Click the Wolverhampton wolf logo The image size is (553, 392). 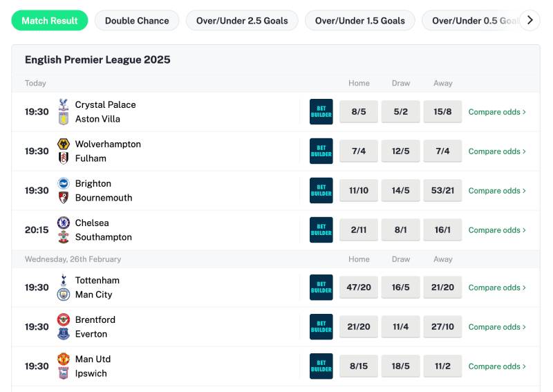click(64, 144)
